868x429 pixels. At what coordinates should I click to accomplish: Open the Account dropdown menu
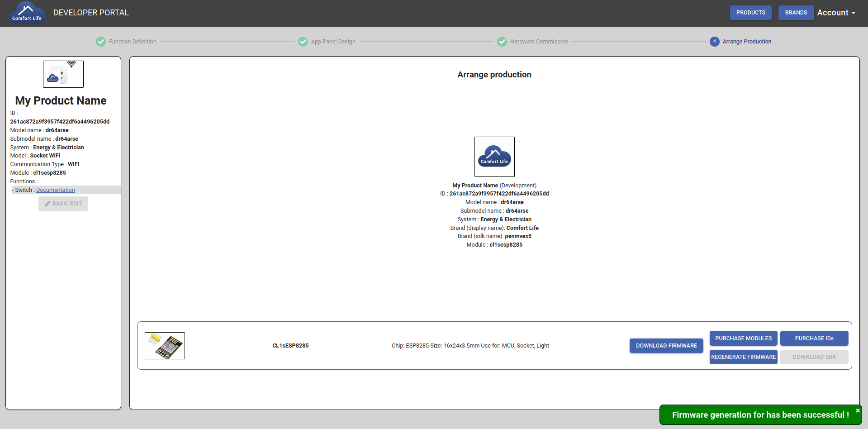click(836, 13)
